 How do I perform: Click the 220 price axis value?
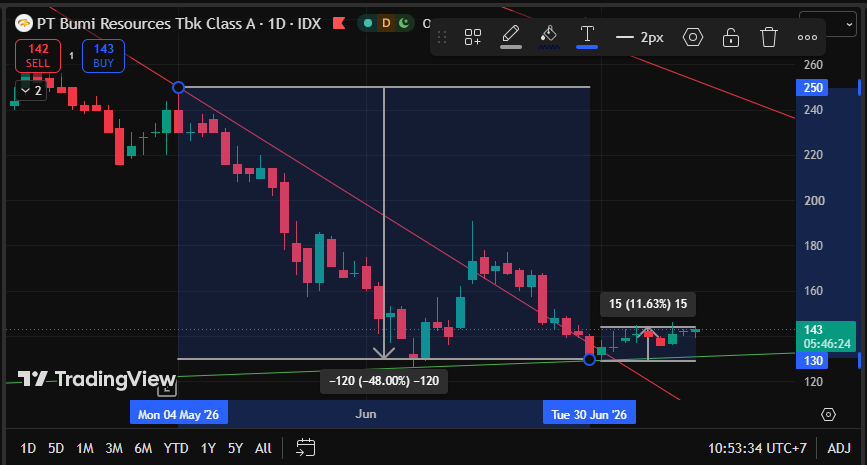click(813, 155)
